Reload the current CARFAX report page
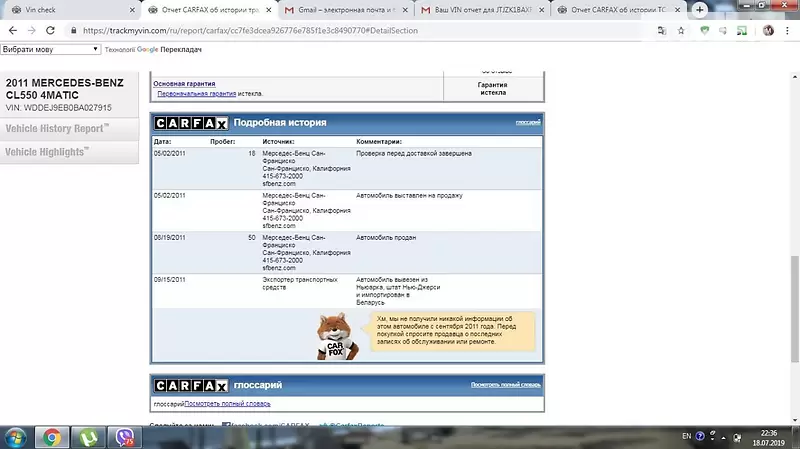Screen dimensions: 800x449 (50, 31)
